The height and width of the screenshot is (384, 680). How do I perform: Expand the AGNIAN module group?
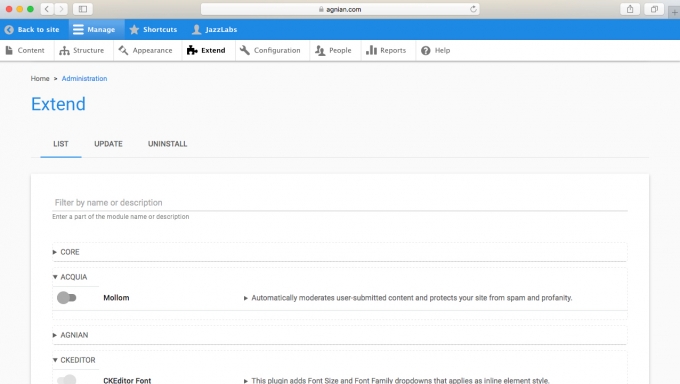pyautogui.click(x=70, y=335)
